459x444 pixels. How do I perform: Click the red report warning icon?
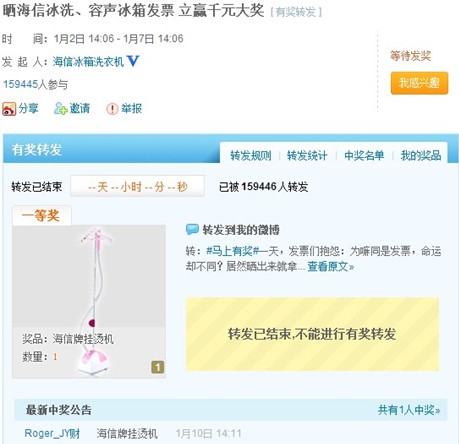(x=112, y=109)
